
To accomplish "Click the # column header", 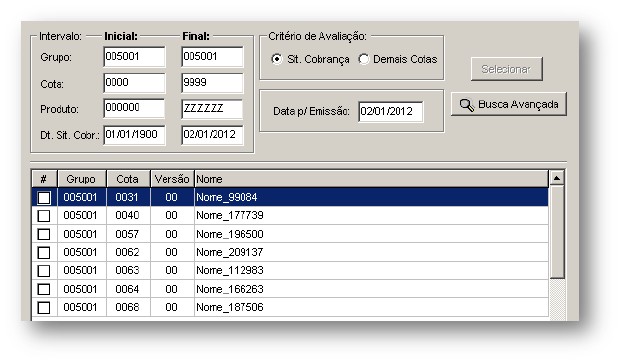I will 44,179.
